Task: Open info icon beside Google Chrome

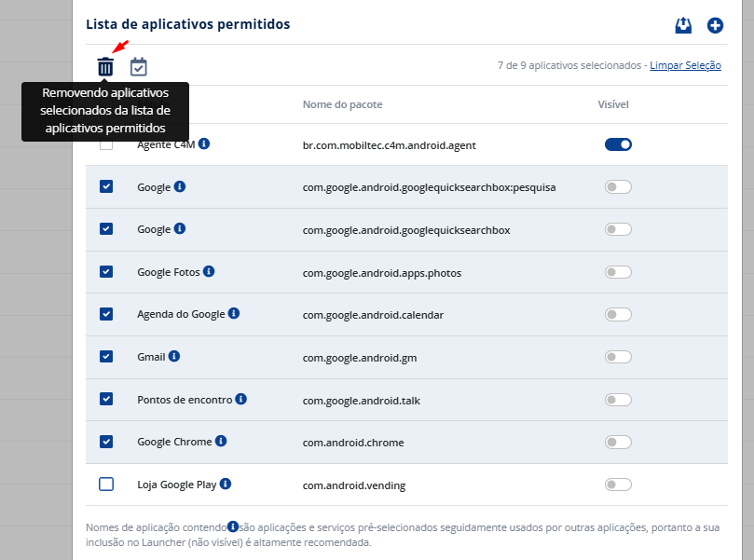Action: (x=221, y=441)
